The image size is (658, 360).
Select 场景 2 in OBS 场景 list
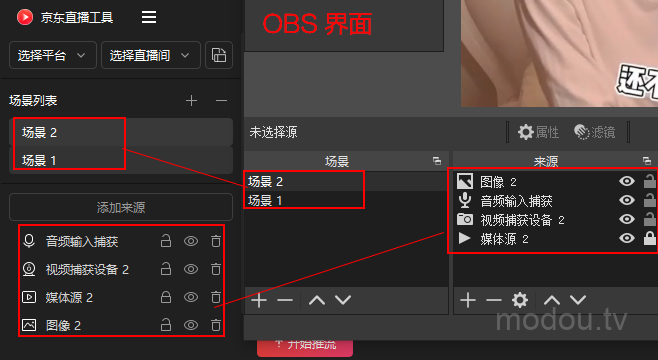(x=346, y=181)
